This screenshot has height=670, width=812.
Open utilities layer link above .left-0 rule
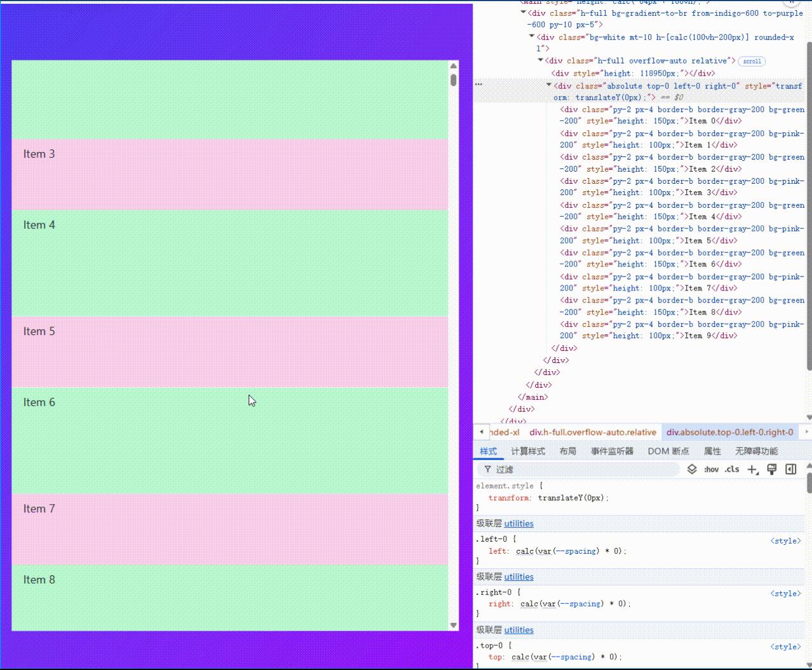tap(518, 524)
